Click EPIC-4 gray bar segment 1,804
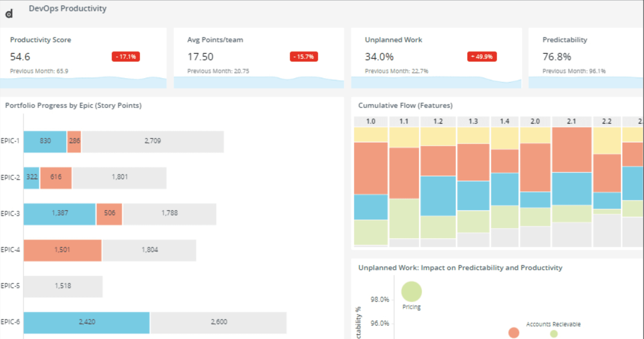Screen dimensions: 644x339 point(150,250)
